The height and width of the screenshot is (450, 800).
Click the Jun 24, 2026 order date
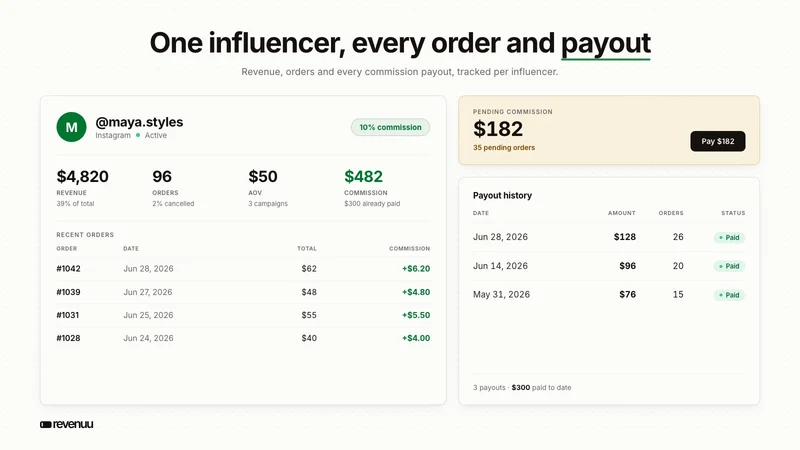(148, 338)
